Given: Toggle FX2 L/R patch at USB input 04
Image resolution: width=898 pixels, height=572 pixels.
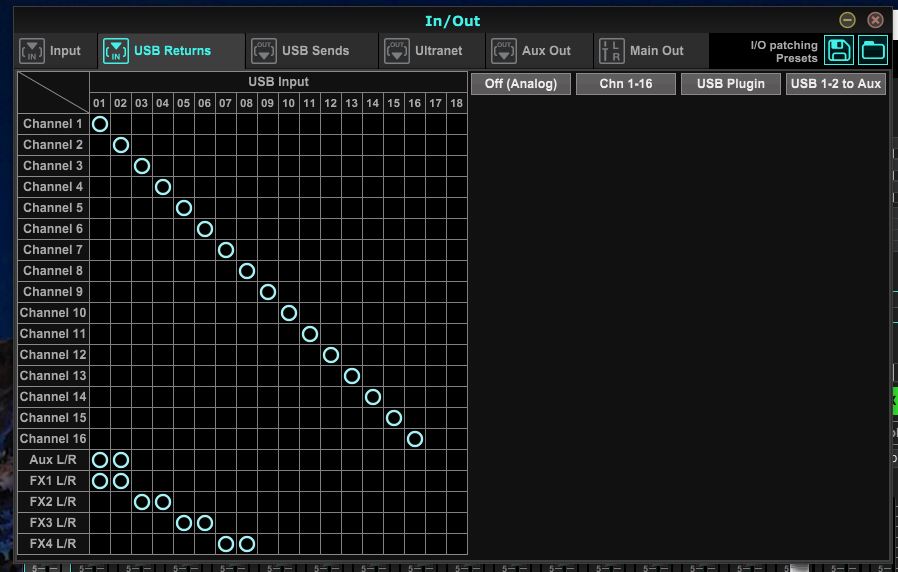Looking at the screenshot, I should click(x=163, y=502).
